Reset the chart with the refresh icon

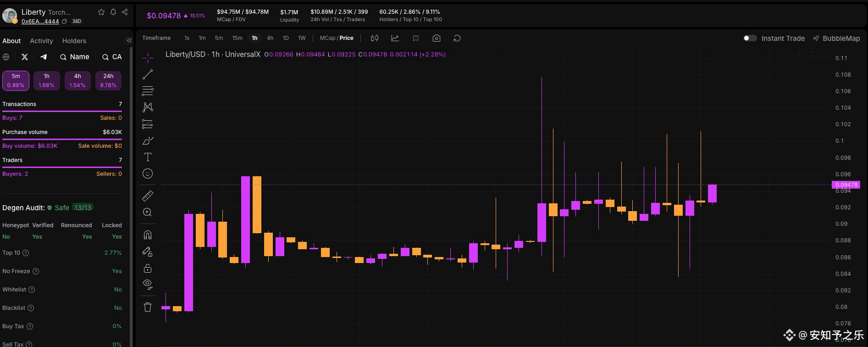457,38
